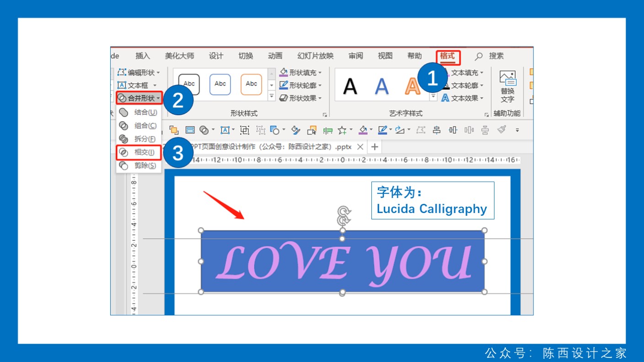Image resolution: width=644 pixels, height=362 pixels.
Task: Close the .pptx document tab
Action: [360, 147]
